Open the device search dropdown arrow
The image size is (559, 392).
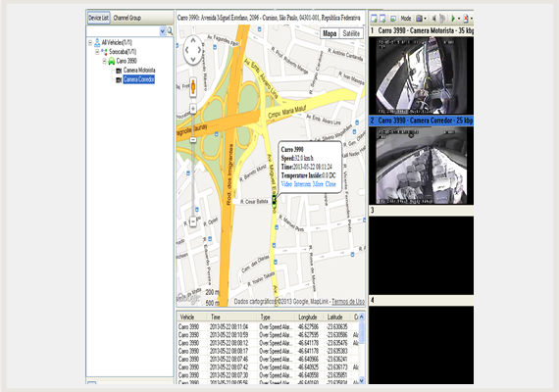click(x=163, y=31)
